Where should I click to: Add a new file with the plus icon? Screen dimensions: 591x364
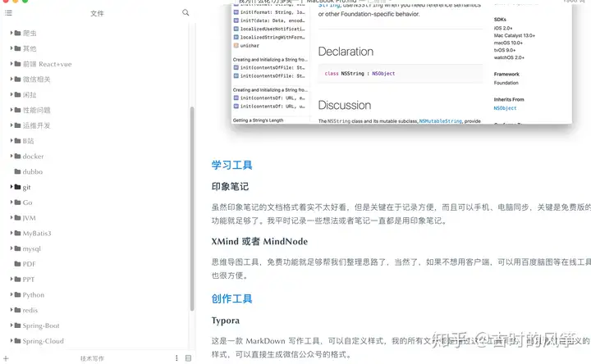click(6, 358)
